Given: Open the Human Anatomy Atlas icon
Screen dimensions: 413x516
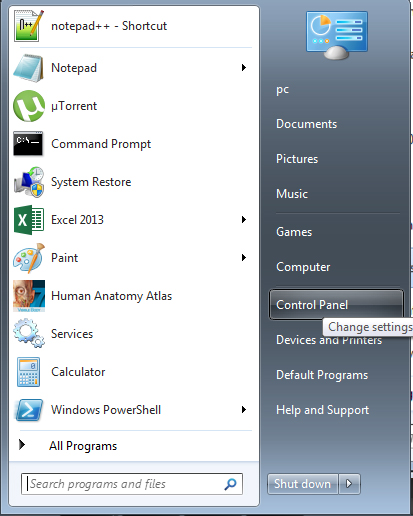Looking at the screenshot, I should point(29,296).
